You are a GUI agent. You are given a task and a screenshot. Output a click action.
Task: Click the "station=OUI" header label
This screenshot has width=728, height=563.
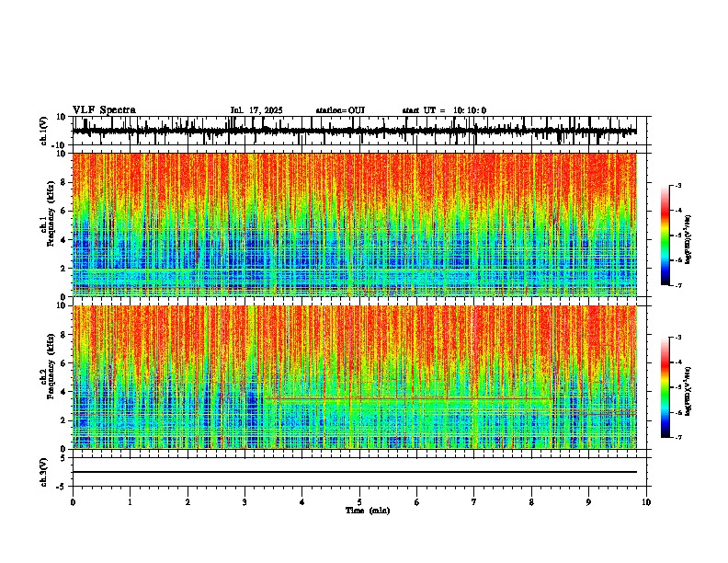340,110
